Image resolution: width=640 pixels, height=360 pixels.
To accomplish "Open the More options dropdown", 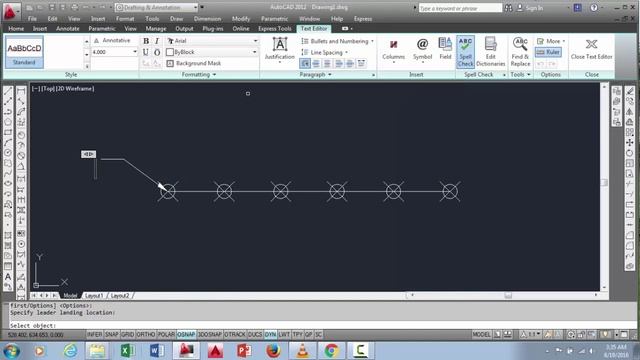I will click(551, 41).
